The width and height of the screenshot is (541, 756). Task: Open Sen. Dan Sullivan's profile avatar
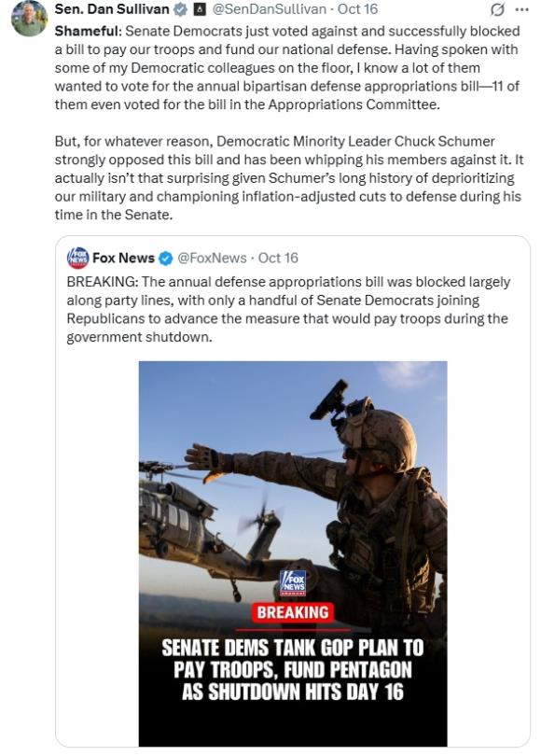pyautogui.click(x=29, y=18)
